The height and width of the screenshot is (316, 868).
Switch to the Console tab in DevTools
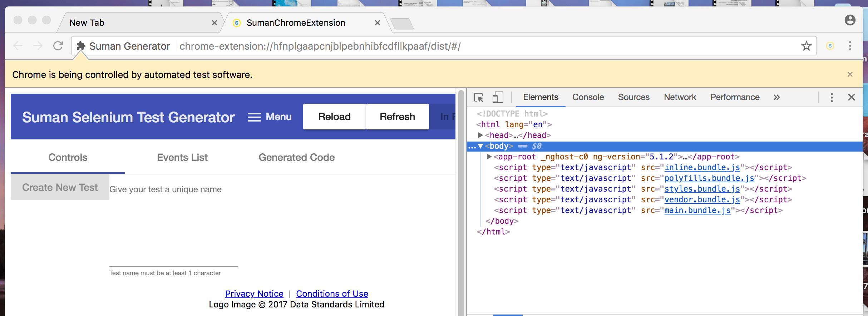coord(588,97)
